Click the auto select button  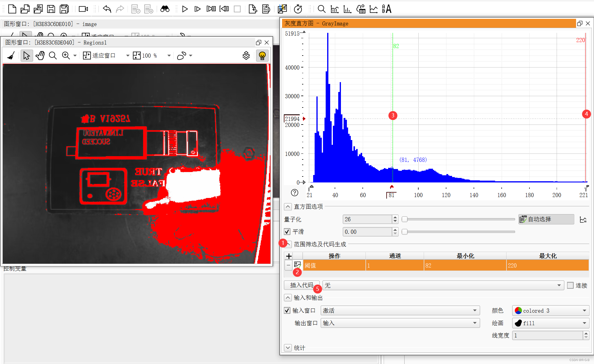[x=546, y=219]
